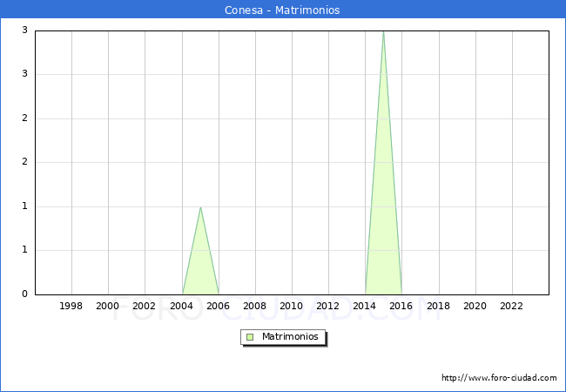Select the 2012 x-axis label

click(327, 306)
